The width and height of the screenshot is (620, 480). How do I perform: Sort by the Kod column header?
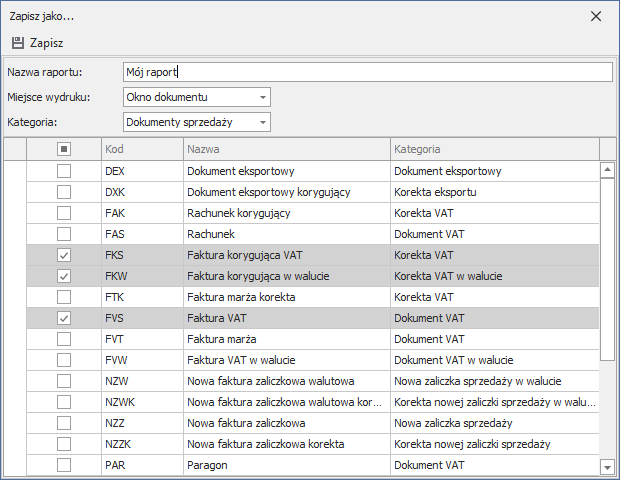click(x=142, y=149)
